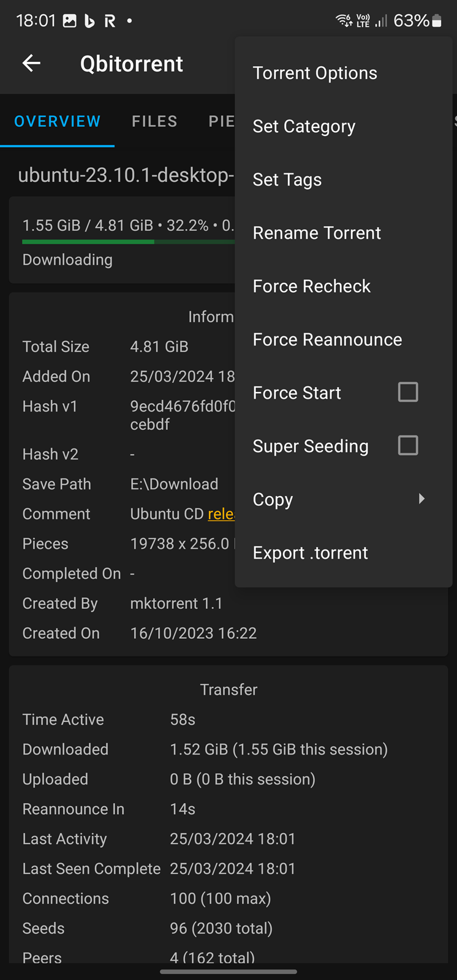Select Rename Torrent option
This screenshot has height=980, width=457.
(x=317, y=233)
